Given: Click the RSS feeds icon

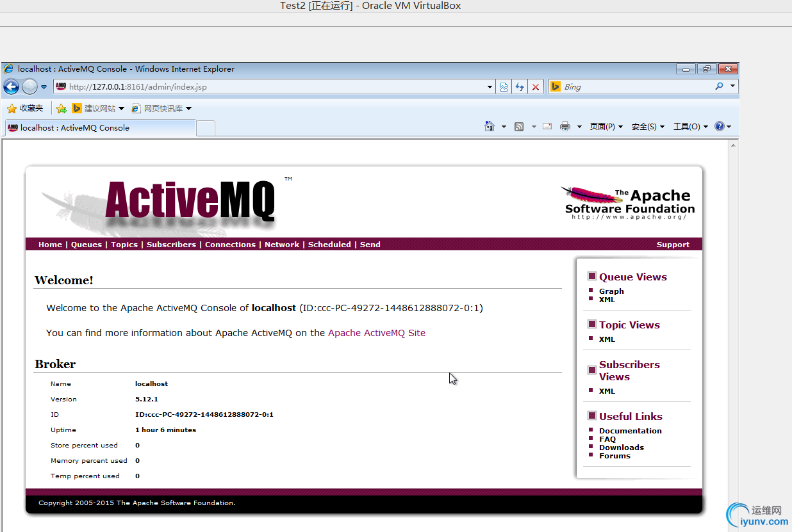Looking at the screenshot, I should point(519,127).
